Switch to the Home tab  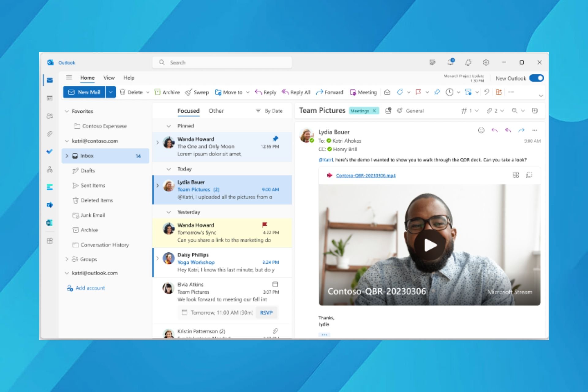coord(87,78)
